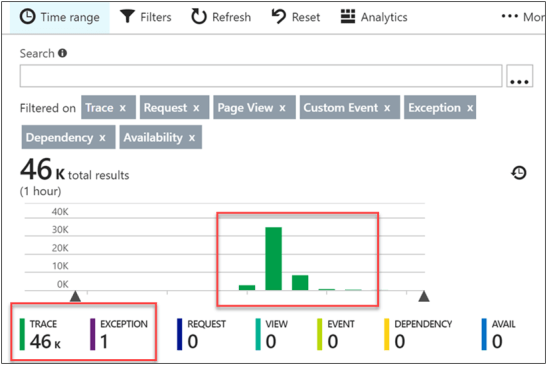The width and height of the screenshot is (547, 365).
Task: Open the More options menu
Action: pyautogui.click(x=523, y=17)
